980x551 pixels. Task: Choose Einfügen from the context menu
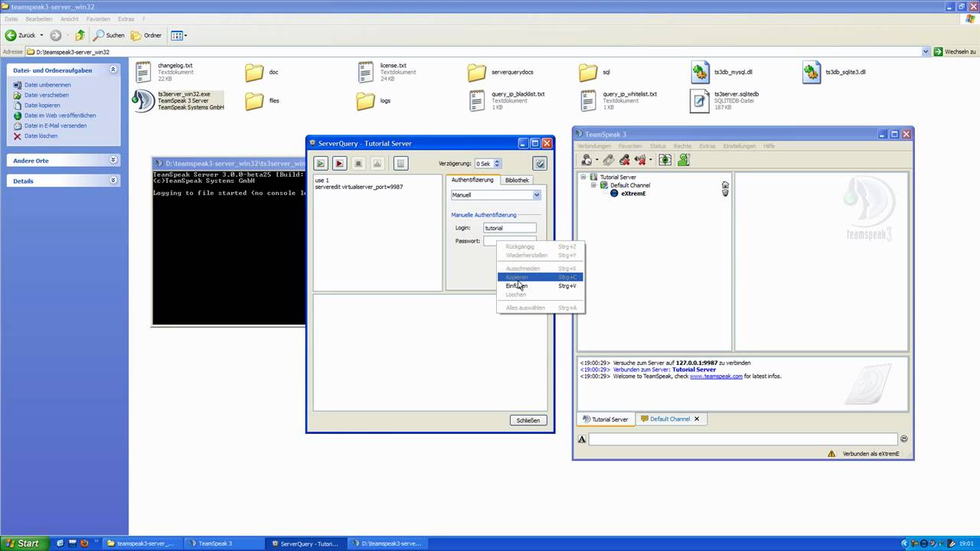[x=540, y=285]
